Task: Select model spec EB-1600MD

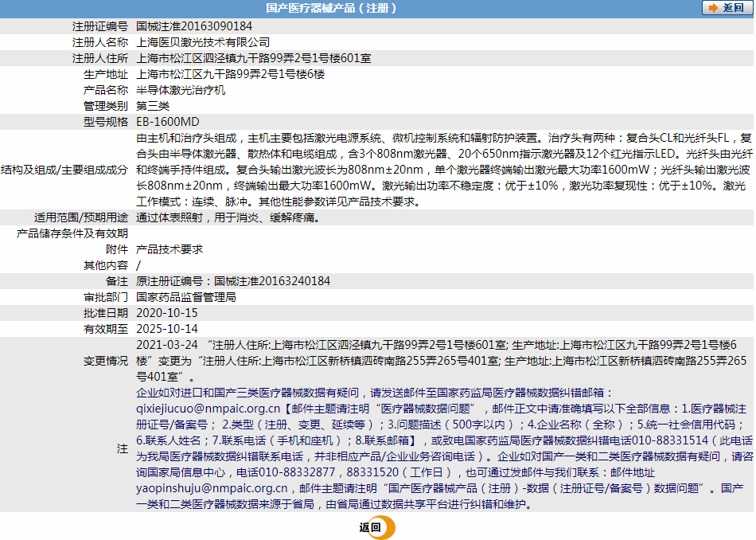Action: click(x=168, y=122)
